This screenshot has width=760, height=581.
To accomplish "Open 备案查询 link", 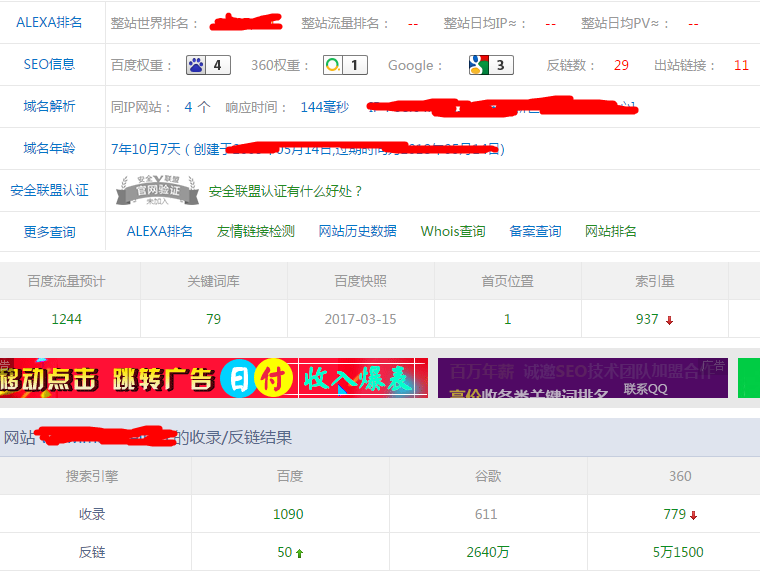I will [535, 232].
